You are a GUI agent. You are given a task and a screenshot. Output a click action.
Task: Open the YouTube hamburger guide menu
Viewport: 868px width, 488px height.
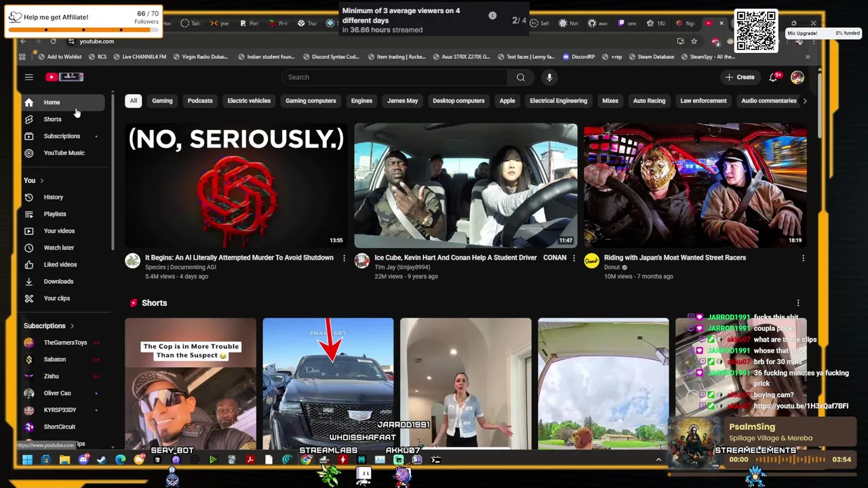click(28, 77)
